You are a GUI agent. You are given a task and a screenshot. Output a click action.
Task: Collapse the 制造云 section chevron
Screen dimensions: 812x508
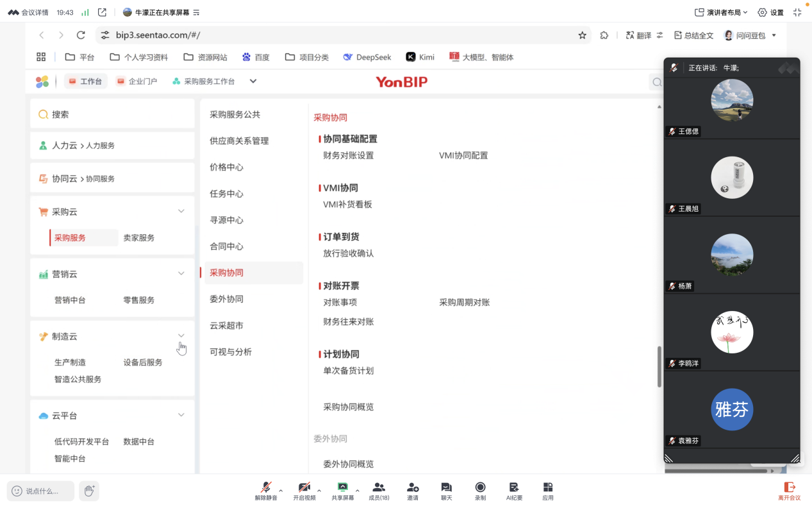(181, 335)
